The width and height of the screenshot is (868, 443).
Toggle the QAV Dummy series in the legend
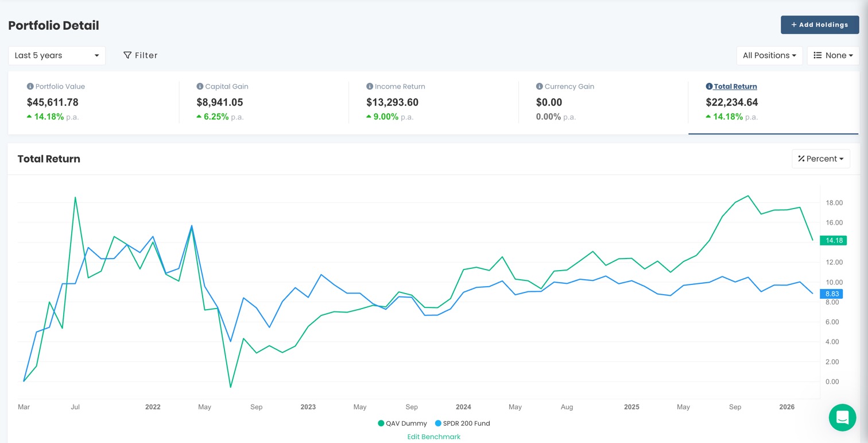click(x=404, y=423)
